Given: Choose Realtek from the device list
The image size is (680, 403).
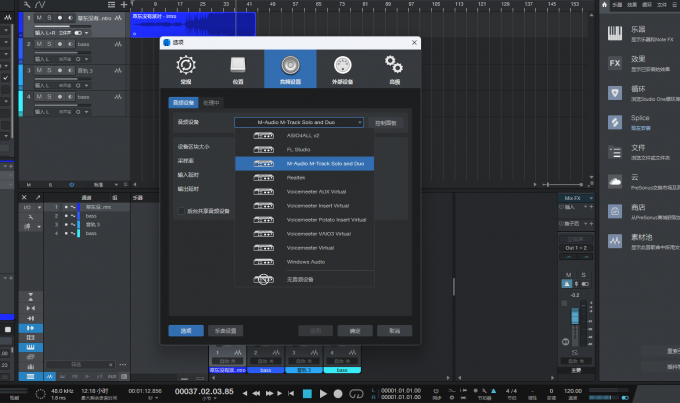Looking at the screenshot, I should coord(304,178).
